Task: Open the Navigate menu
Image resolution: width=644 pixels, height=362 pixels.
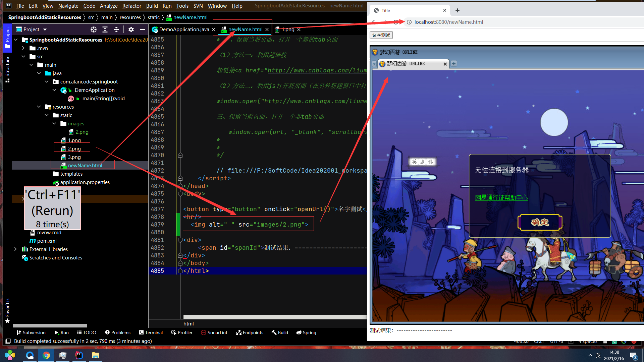Action: tap(68, 6)
